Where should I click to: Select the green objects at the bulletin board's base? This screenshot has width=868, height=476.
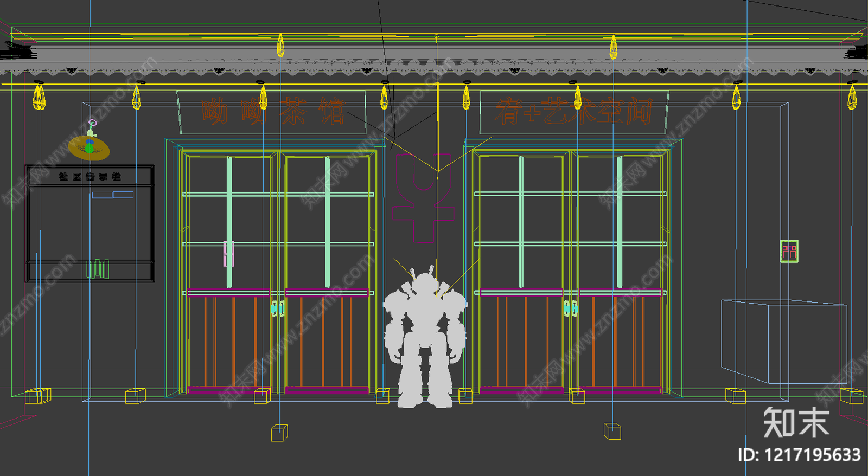pyautogui.click(x=98, y=269)
